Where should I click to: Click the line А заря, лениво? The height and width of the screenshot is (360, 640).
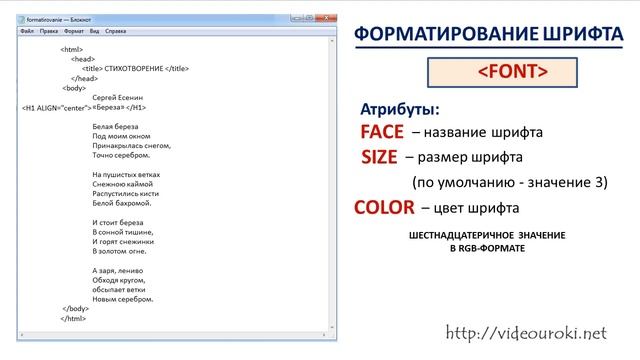click(118, 271)
